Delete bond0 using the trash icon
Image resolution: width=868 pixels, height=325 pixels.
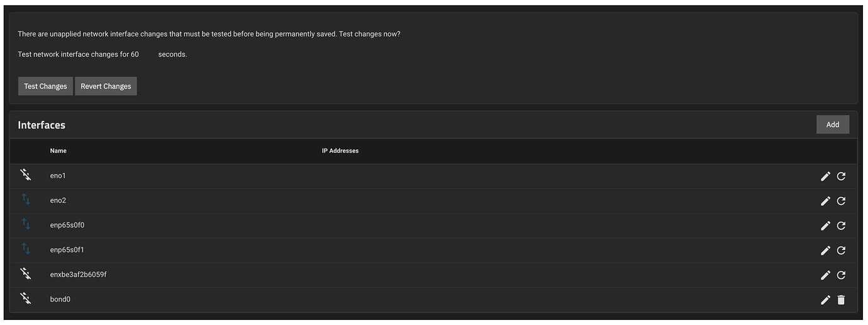coord(841,300)
